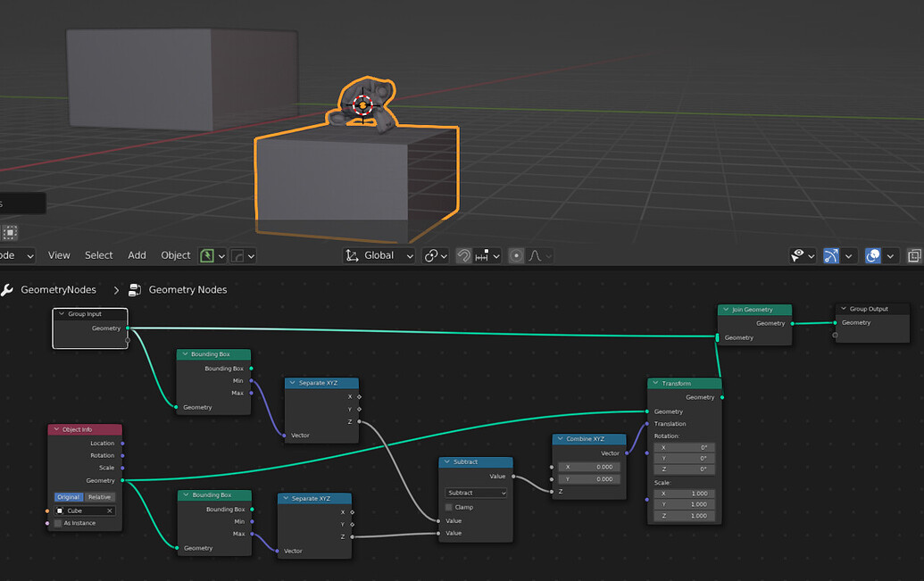Open the Add menu in viewport header
The image size is (924, 581).
137,255
